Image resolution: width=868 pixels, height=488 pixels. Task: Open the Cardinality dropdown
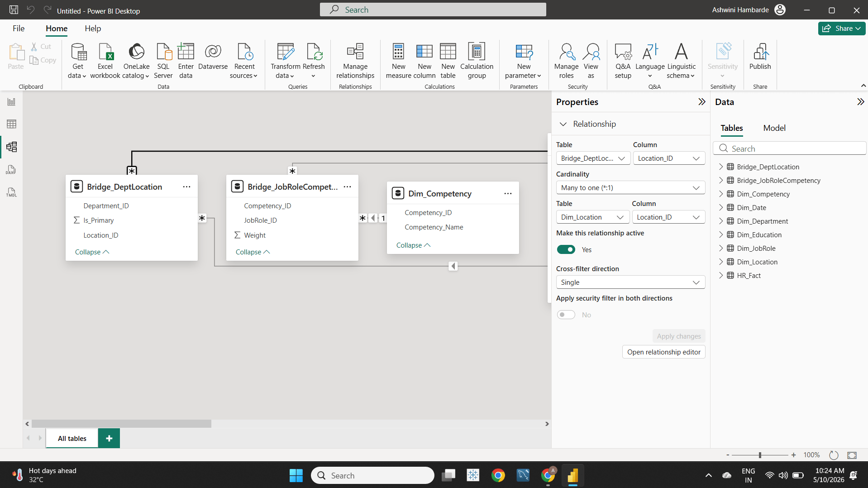[x=630, y=188]
